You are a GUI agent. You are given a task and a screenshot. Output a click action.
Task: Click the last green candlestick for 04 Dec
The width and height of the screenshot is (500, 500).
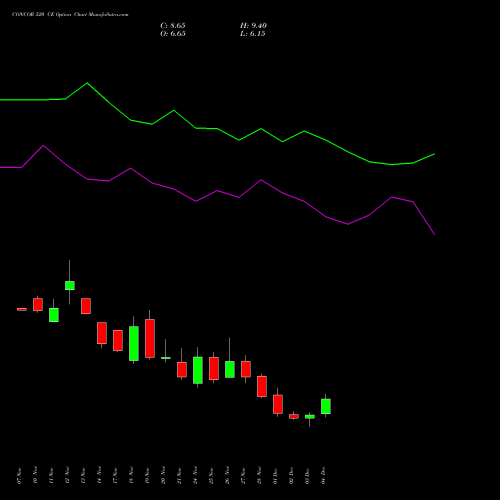click(x=326, y=406)
